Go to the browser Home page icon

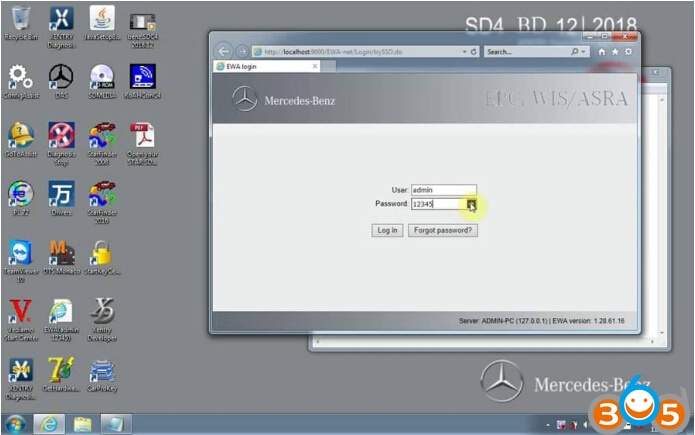point(601,52)
